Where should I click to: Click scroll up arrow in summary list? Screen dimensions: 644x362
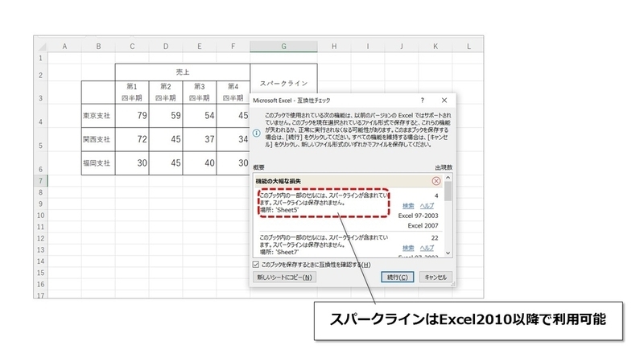(x=448, y=177)
